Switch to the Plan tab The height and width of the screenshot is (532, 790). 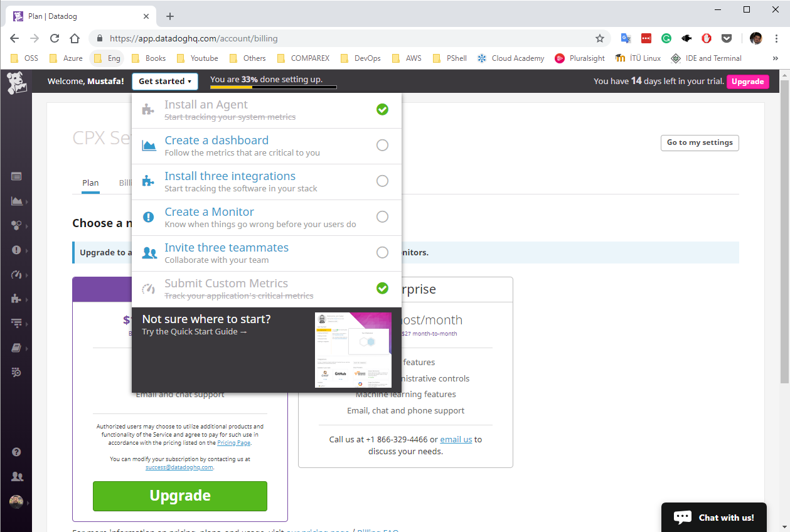point(90,183)
